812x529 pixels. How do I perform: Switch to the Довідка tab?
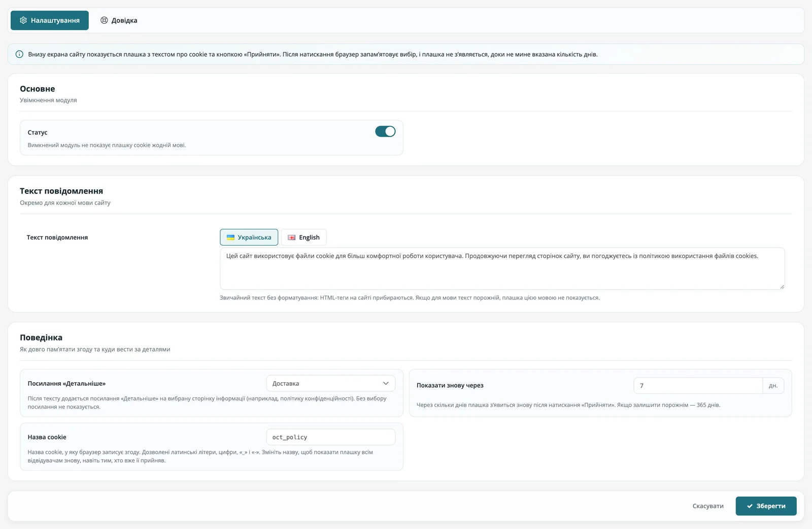point(119,20)
